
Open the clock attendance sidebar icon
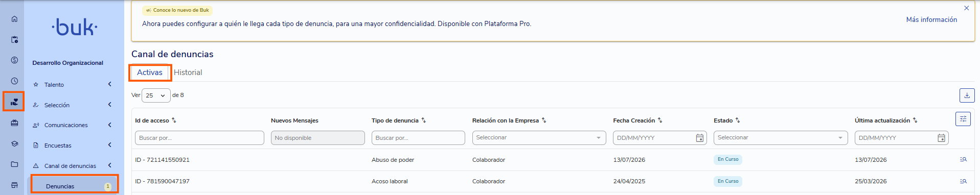click(x=14, y=81)
